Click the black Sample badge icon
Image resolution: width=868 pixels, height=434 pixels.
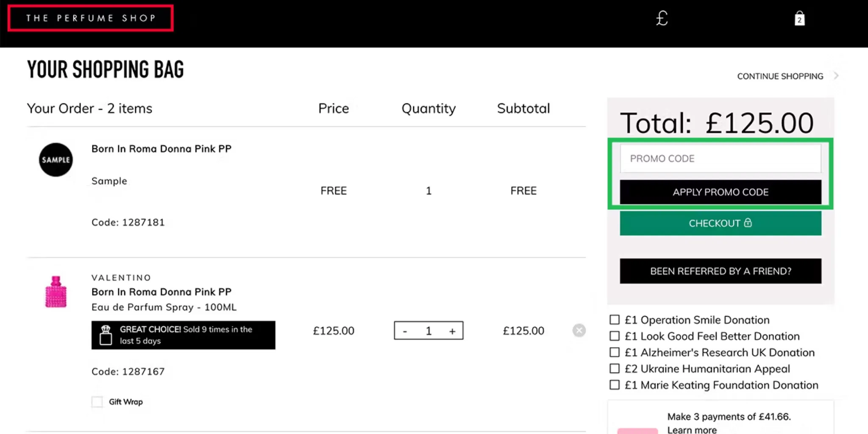56,160
